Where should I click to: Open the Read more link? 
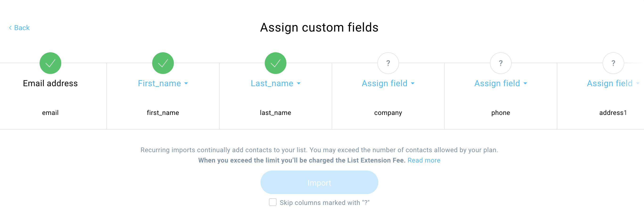click(x=424, y=160)
